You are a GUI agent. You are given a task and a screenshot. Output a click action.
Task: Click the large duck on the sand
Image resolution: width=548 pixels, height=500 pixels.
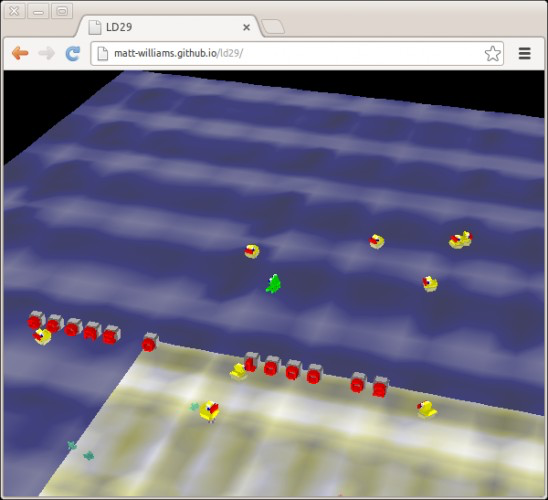click(x=209, y=412)
